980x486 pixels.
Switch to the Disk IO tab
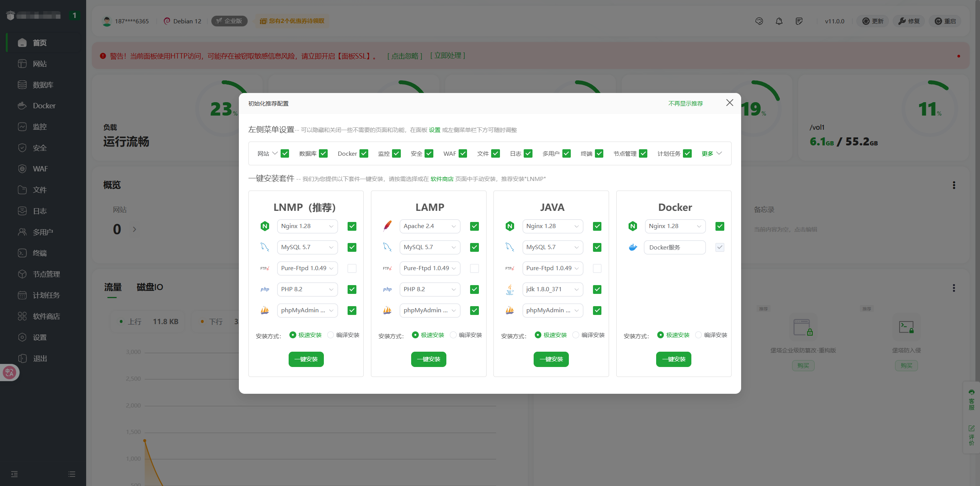(x=150, y=287)
